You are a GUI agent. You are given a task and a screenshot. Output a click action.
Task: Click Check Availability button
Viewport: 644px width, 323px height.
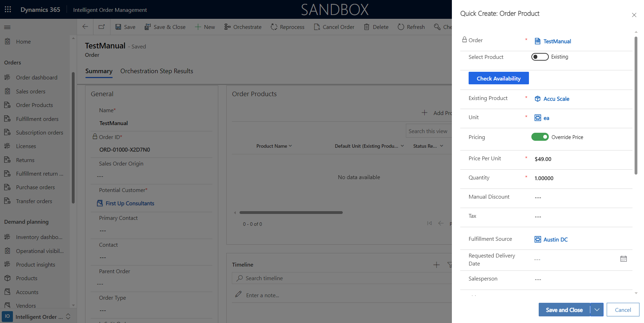[499, 78]
